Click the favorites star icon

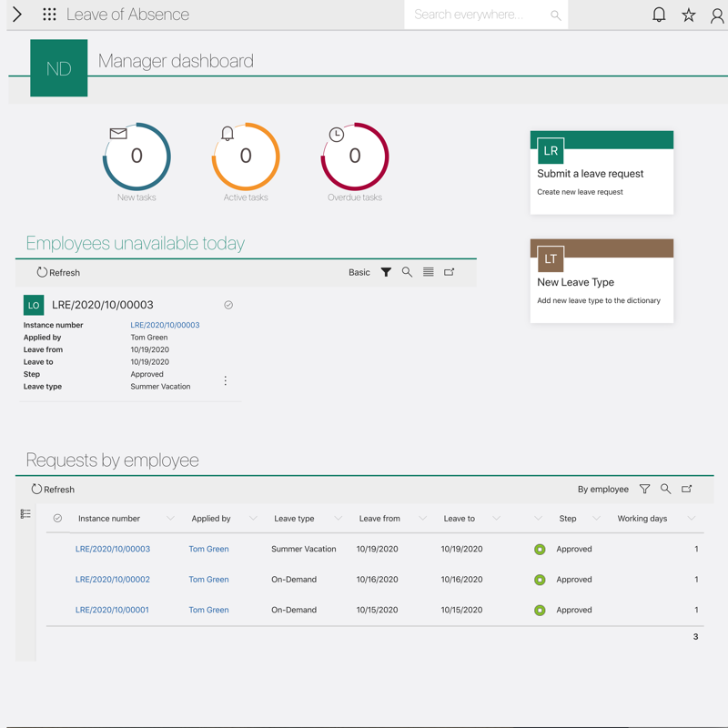(689, 15)
